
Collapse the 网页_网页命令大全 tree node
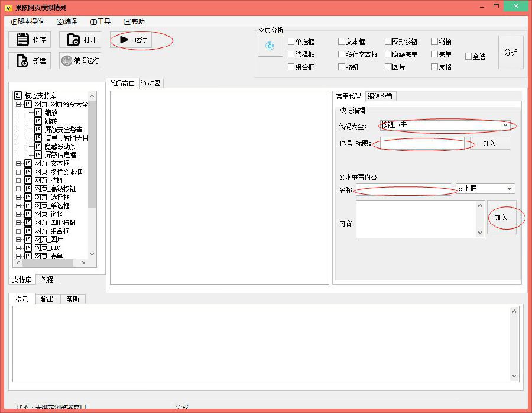[18, 104]
